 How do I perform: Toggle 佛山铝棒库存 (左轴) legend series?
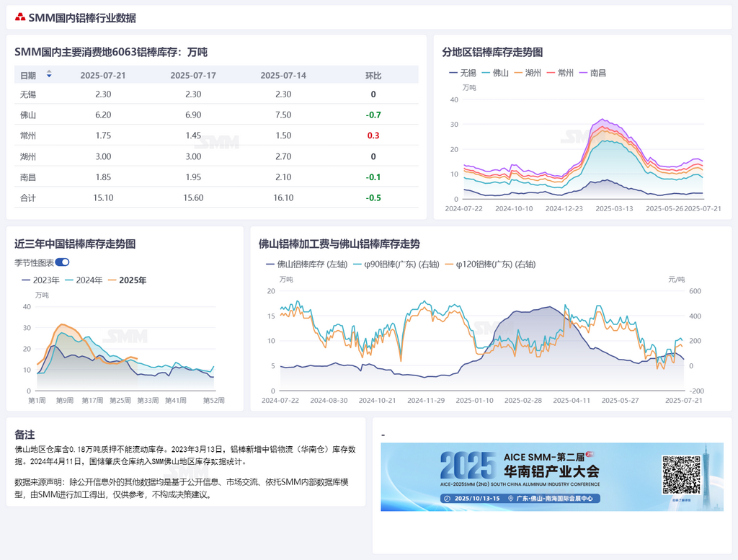[x=306, y=265]
